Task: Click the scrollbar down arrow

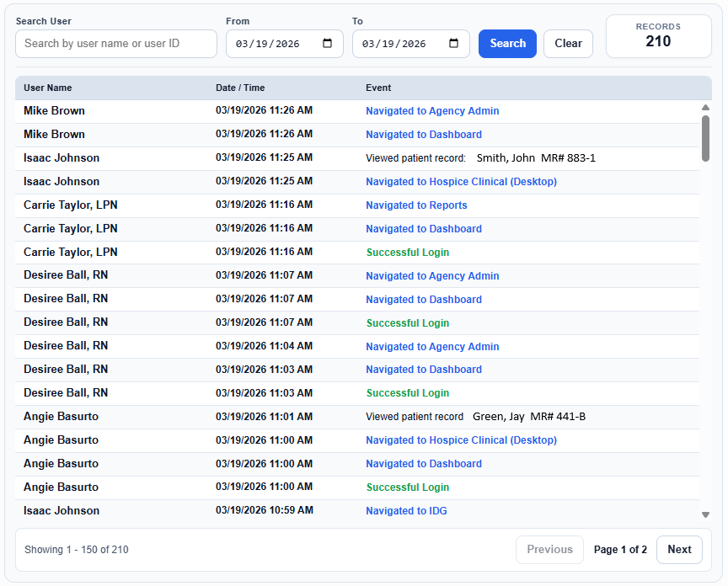Action: point(705,514)
